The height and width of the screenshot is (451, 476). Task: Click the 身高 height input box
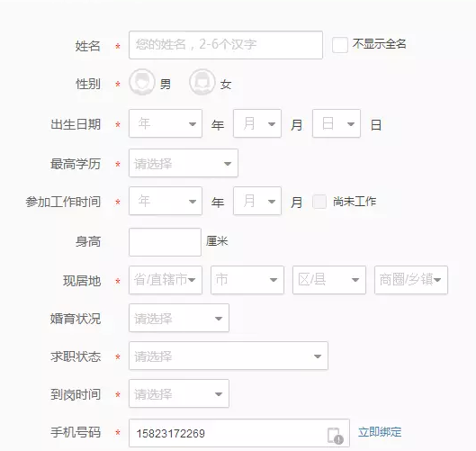point(165,242)
